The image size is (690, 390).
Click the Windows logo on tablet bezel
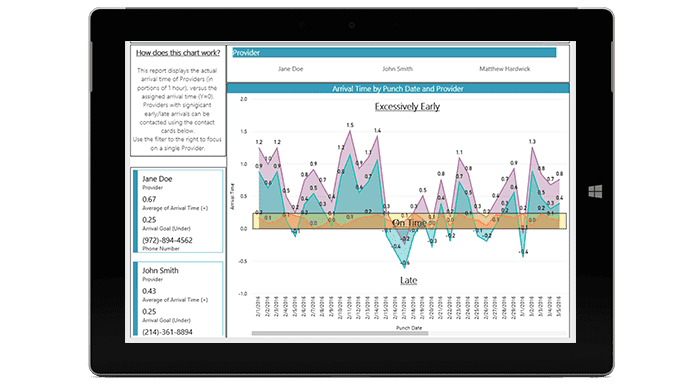[x=595, y=191]
